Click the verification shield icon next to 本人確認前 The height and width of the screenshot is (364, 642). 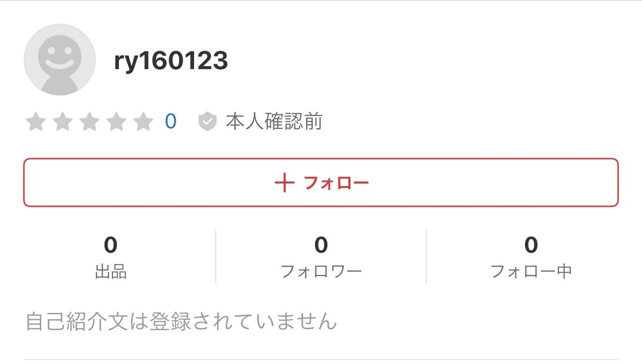[207, 121]
